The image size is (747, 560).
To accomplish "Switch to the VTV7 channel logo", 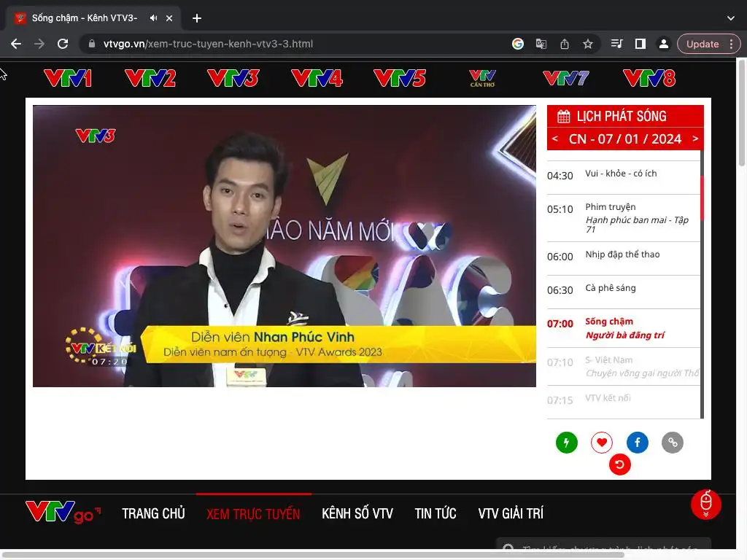I will [566, 78].
